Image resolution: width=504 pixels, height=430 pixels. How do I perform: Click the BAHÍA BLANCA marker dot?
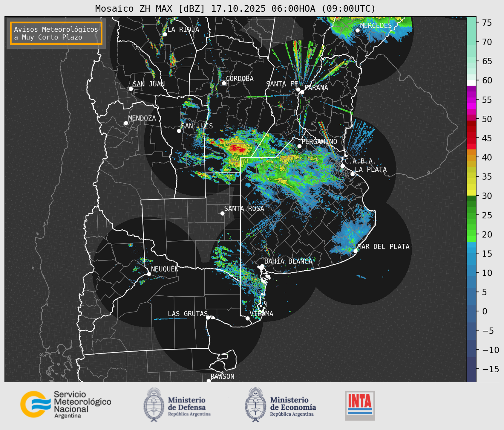pos(262,266)
